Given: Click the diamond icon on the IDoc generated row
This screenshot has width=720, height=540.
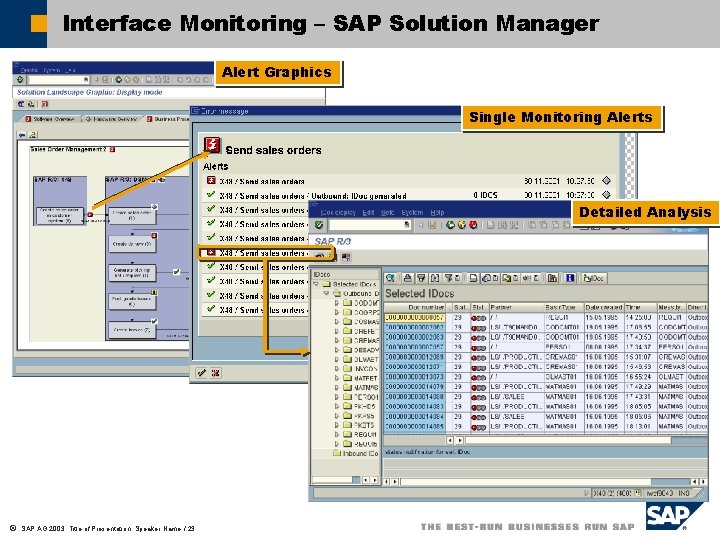Looking at the screenshot, I should pos(607,195).
